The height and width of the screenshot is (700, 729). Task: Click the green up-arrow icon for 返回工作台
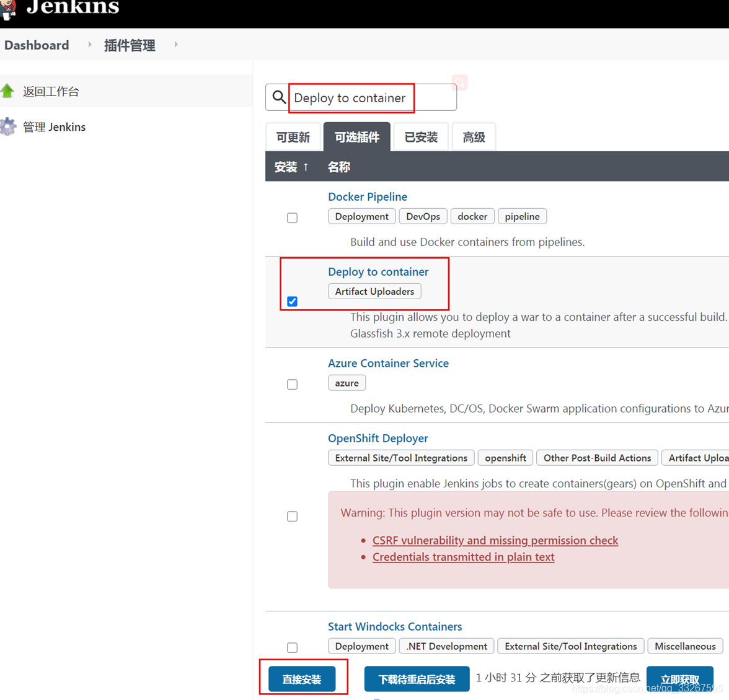point(7,91)
